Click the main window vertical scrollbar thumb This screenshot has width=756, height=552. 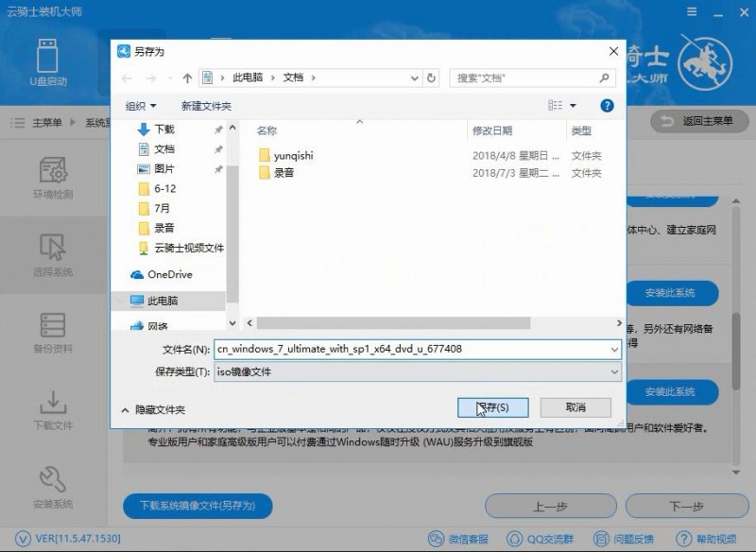click(x=736, y=351)
